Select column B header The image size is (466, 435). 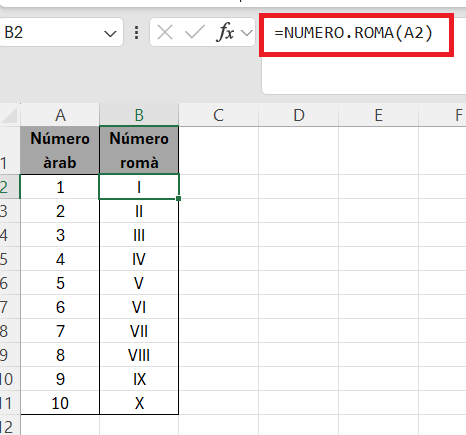coord(139,115)
